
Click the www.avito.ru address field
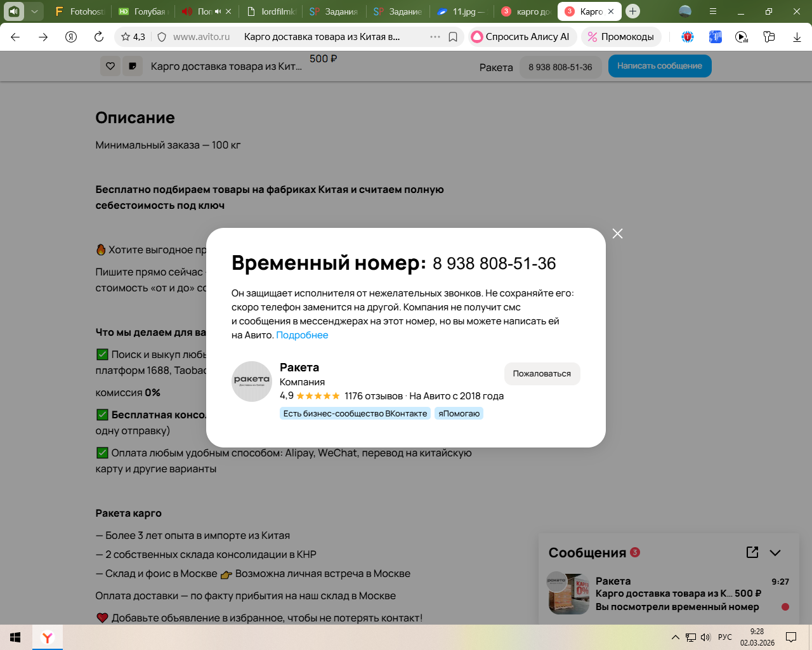click(202, 37)
